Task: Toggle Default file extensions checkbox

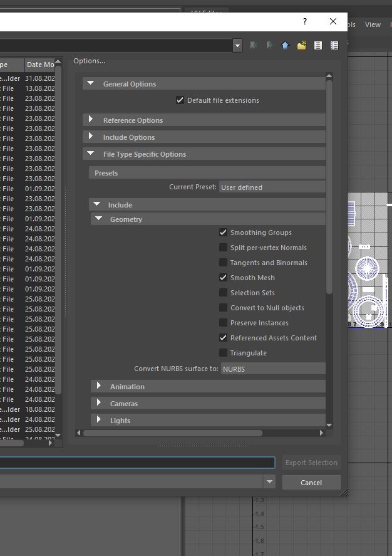Action: click(180, 100)
